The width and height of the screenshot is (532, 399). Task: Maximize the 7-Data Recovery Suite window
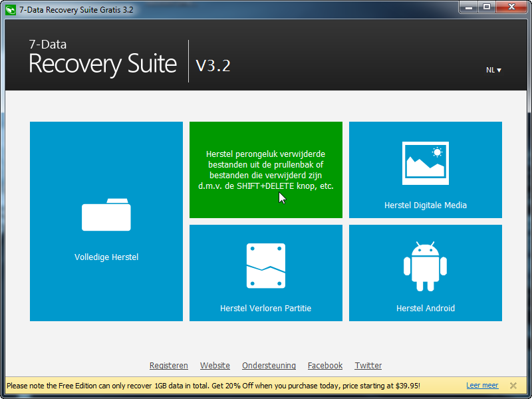(x=487, y=7)
